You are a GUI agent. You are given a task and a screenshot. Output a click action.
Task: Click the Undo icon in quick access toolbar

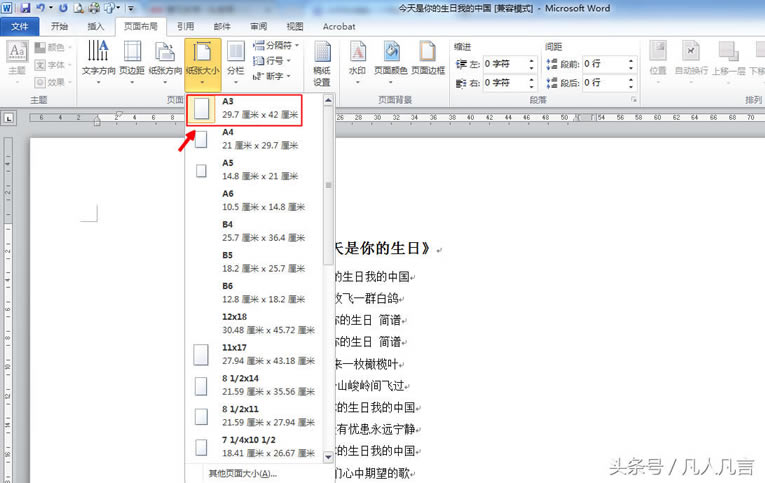tap(40, 8)
